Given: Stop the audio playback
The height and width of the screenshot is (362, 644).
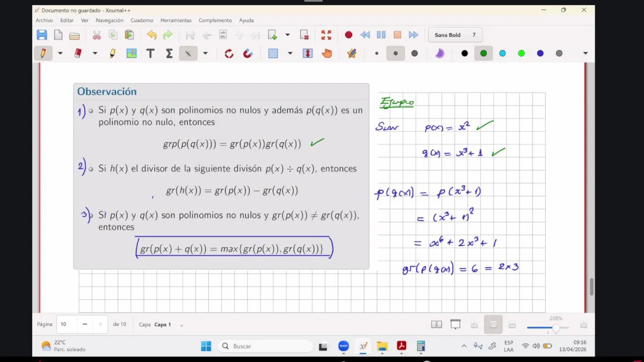Looking at the screenshot, I should tap(397, 35).
